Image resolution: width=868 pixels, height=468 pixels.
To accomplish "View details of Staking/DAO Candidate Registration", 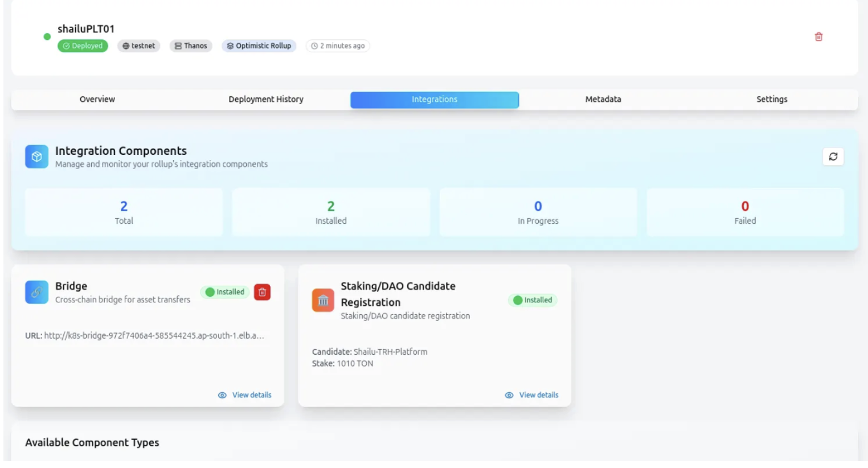I will tap(538, 395).
